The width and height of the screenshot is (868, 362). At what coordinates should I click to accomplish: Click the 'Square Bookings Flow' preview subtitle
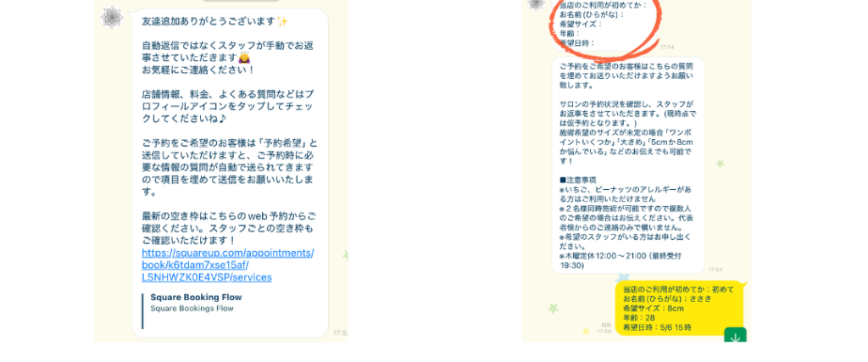(192, 309)
